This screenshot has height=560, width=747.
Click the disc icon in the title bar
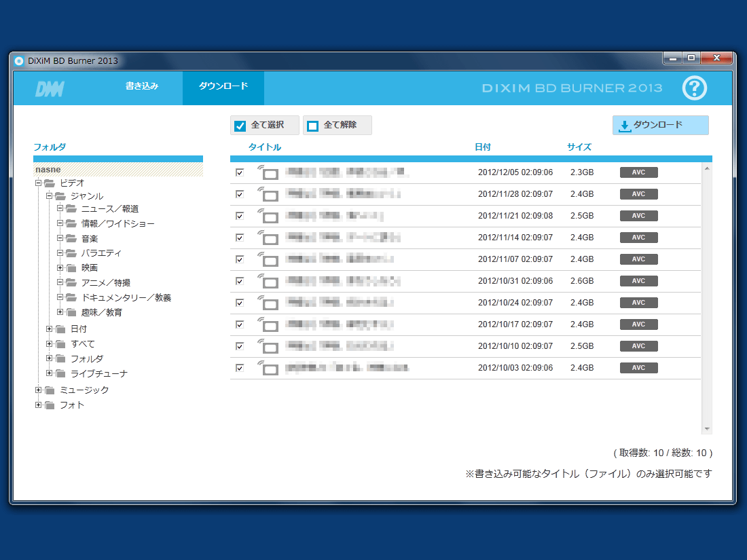point(19,61)
